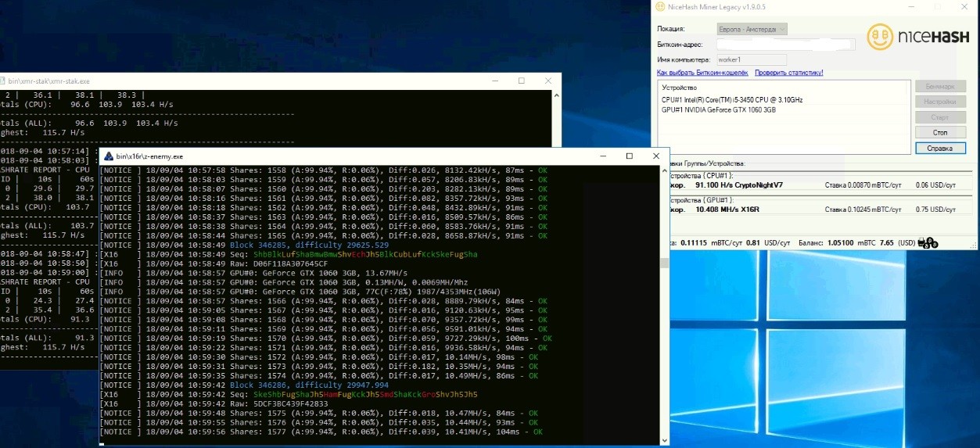The width and height of the screenshot is (980, 448).
Task: Click the z-enemy console scrollbar up arrow
Action: (665, 170)
